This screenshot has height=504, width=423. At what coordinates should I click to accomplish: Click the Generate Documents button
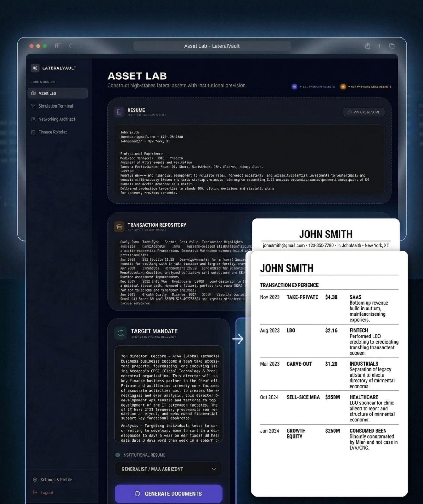[169, 494]
